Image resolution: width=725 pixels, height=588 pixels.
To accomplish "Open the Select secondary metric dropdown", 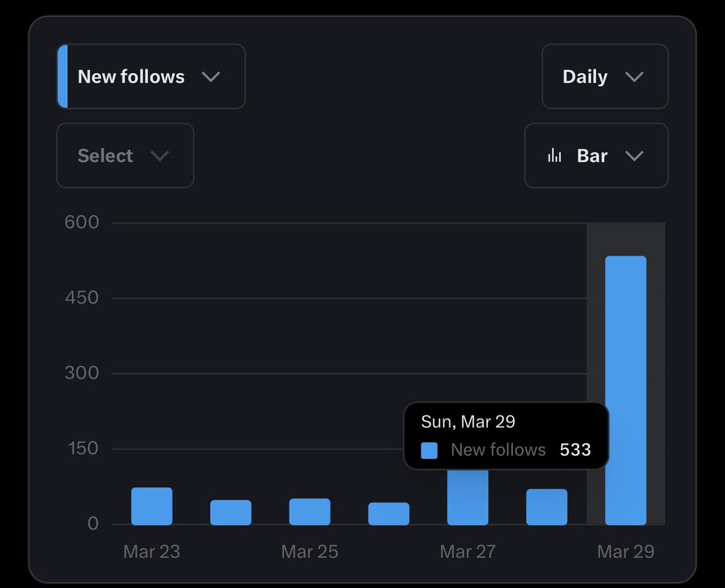I will 125,155.
